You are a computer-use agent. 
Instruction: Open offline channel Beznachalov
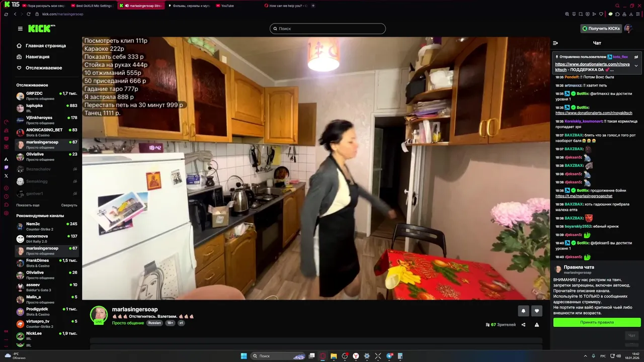[46, 169]
